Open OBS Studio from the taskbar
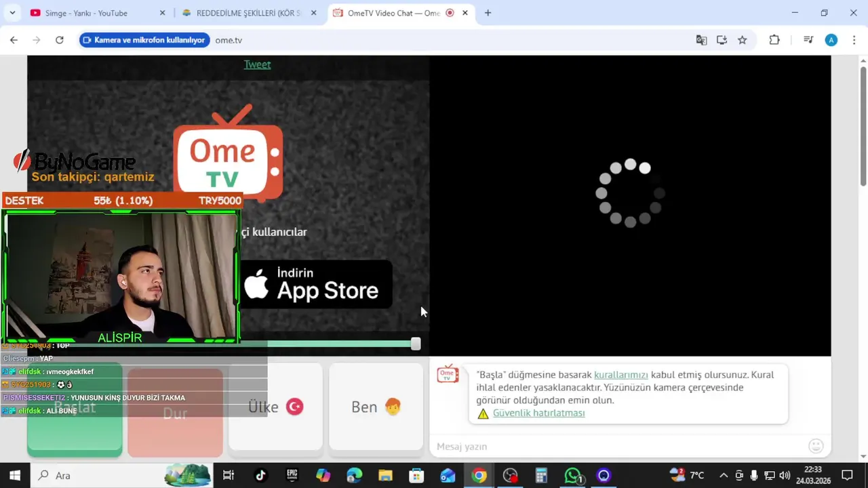Screen dimensions: 868x488 coord(510,475)
